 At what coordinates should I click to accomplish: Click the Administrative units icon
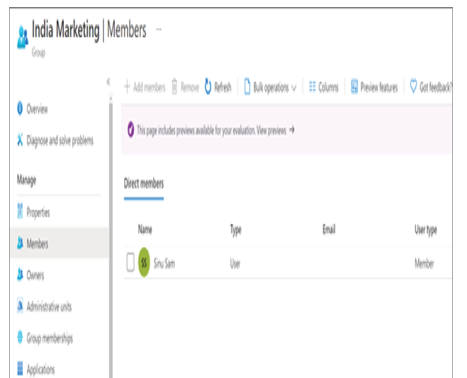point(20,306)
